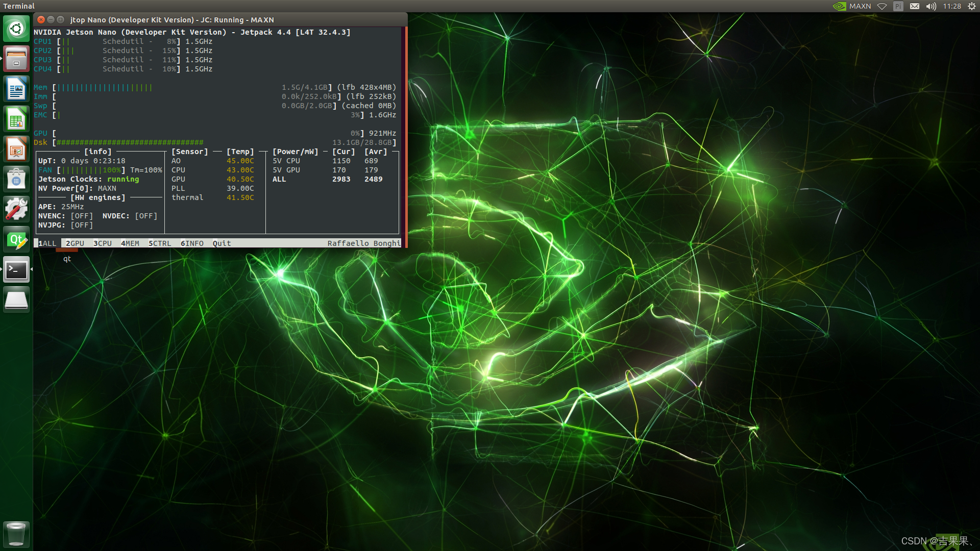Open LibreOffice Writer from the dock
The height and width of the screenshot is (551, 980).
click(x=16, y=89)
